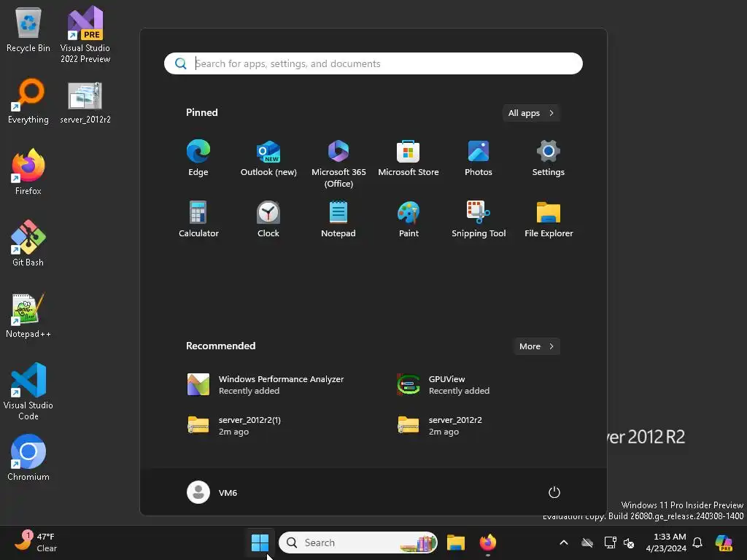Open the Clock app

268,219
